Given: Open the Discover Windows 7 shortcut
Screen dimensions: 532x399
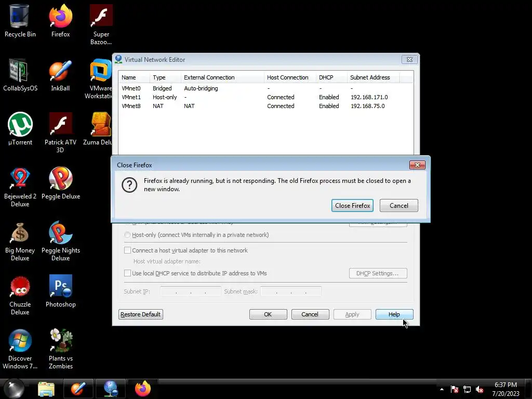Looking at the screenshot, I should pos(20,349).
